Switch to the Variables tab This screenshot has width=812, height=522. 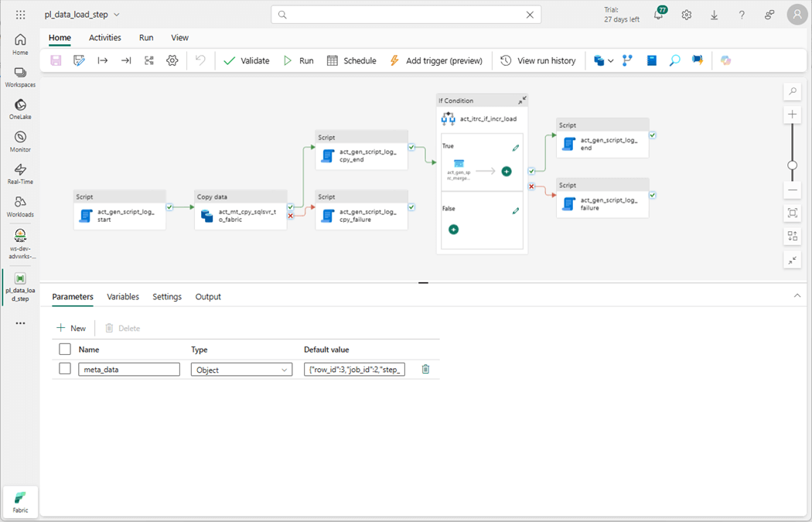pos(123,297)
